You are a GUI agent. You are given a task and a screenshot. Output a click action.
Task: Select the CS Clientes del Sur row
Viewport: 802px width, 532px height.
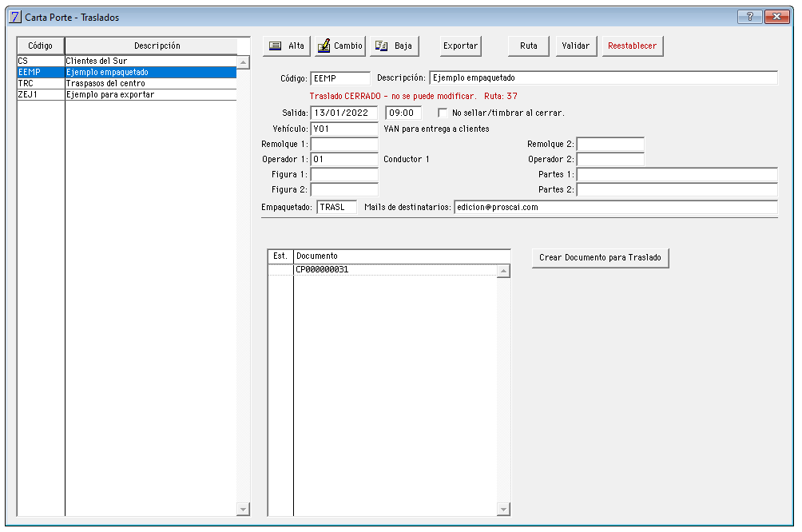127,61
